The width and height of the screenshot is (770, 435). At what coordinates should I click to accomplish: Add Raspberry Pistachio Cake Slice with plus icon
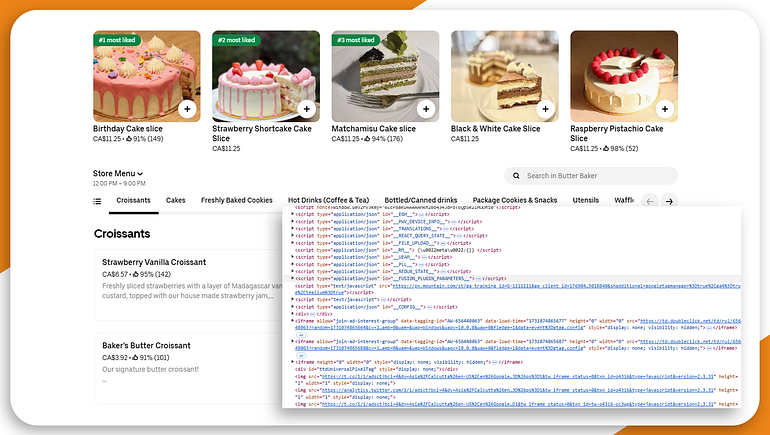coord(664,109)
